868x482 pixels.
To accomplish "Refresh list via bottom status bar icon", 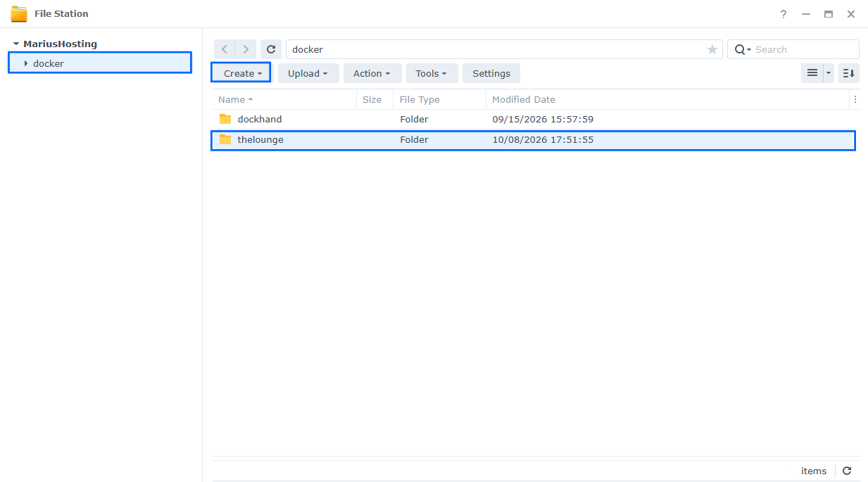I will click(x=847, y=471).
